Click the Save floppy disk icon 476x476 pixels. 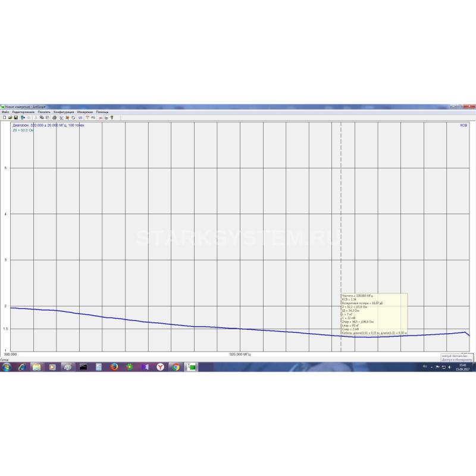click(x=16, y=117)
